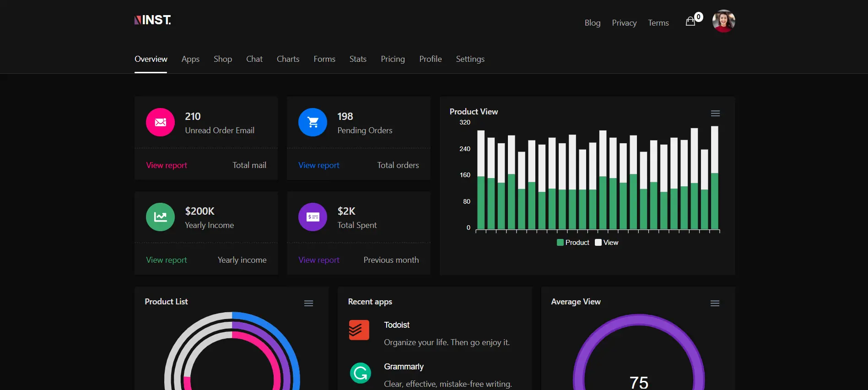Click the INST logo
868x390 pixels.
pos(153,20)
